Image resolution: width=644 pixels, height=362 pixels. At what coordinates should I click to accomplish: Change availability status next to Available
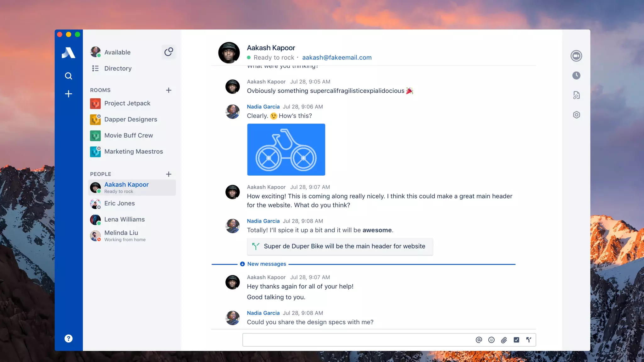tap(169, 52)
